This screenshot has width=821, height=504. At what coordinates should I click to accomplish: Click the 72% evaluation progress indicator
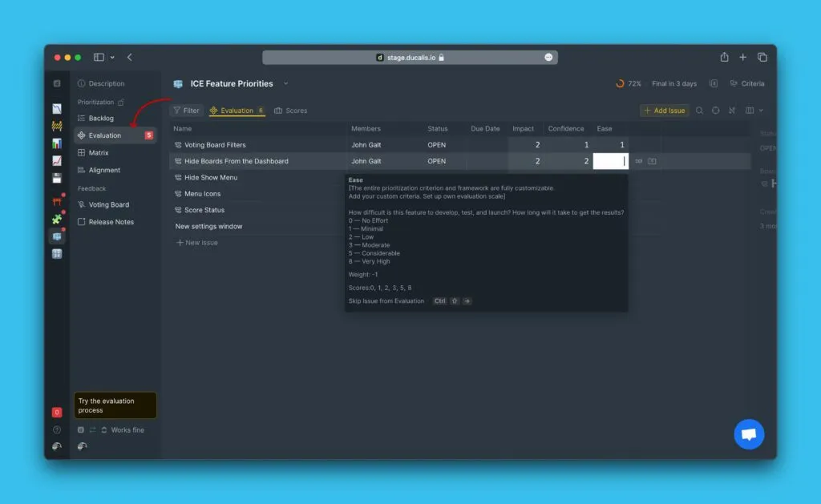[x=628, y=83]
